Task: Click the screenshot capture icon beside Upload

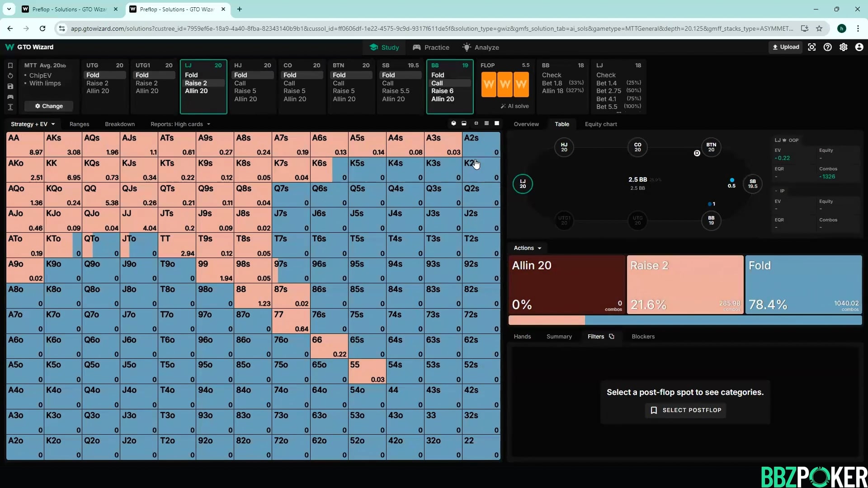Action: tap(811, 47)
